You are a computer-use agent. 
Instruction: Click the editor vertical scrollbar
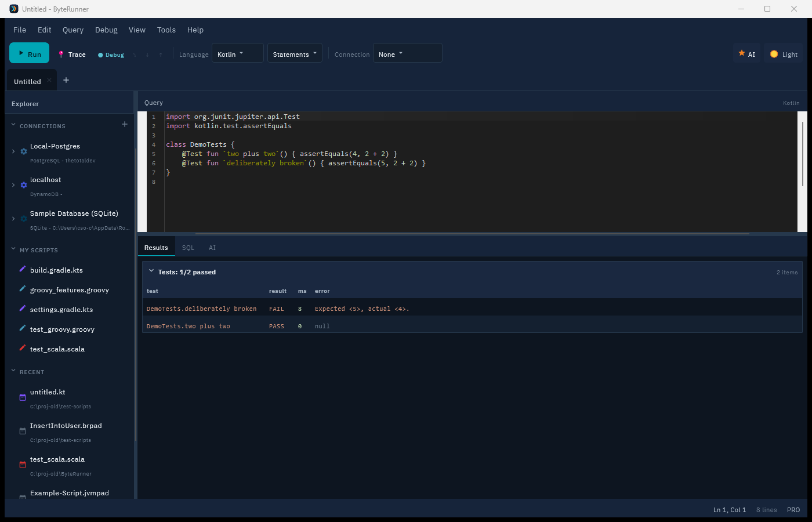(x=803, y=154)
